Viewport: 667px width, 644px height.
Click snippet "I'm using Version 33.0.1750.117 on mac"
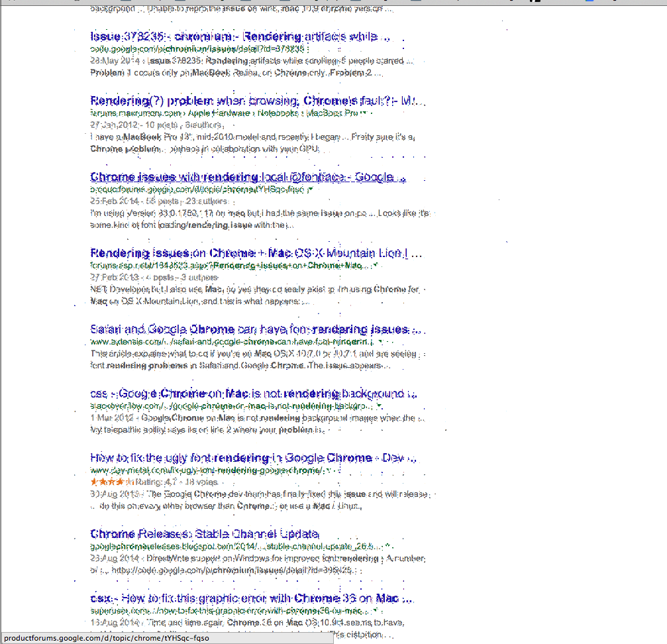tap(260, 213)
